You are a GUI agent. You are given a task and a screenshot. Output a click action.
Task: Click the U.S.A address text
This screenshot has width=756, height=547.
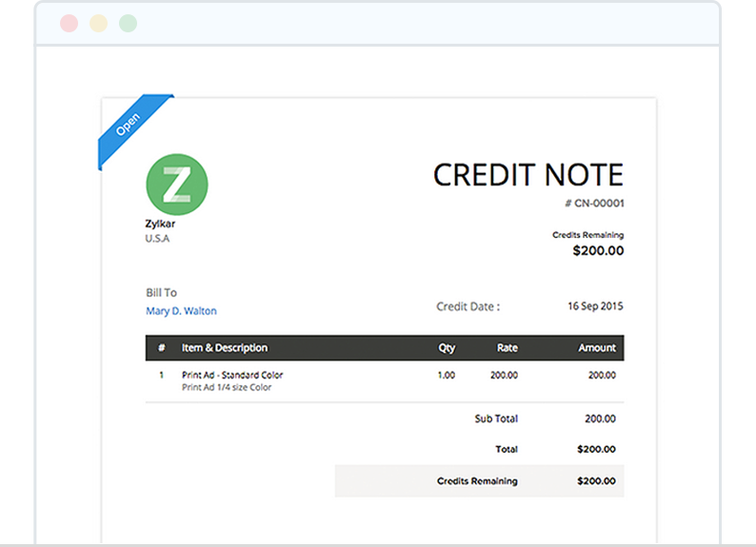coord(157,239)
